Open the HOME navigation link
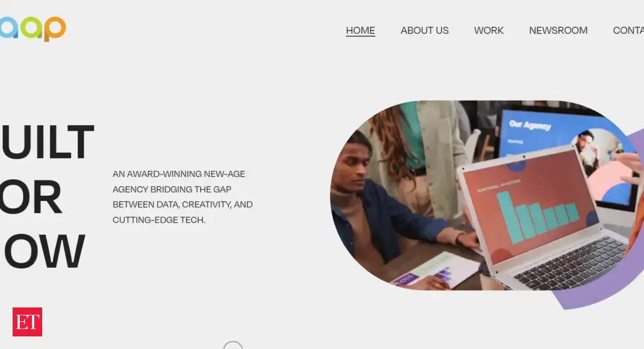644x349 pixels. [x=360, y=30]
